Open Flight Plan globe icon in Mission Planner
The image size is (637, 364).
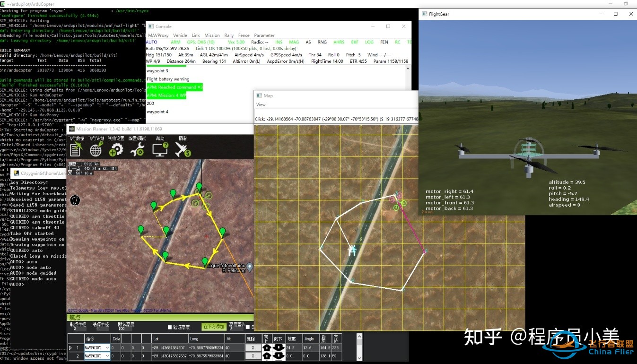coord(96,150)
